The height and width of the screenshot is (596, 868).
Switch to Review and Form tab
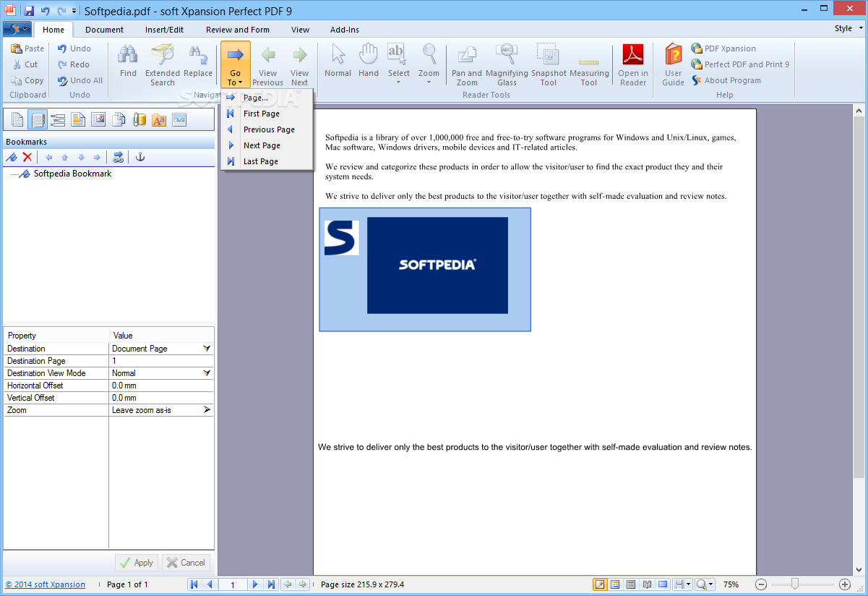238,30
